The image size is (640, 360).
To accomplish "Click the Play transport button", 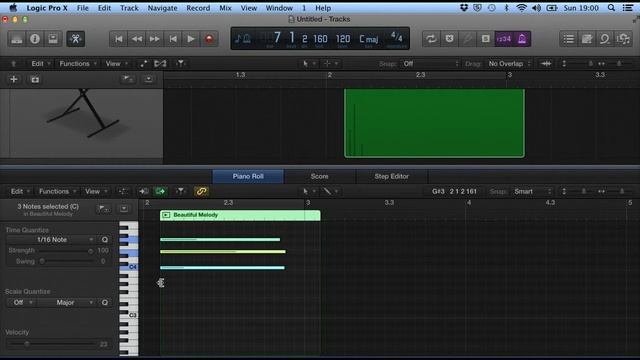I will coord(191,39).
